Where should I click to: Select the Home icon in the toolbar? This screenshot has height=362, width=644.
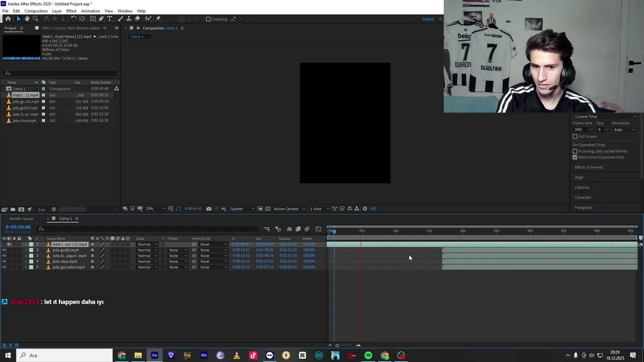point(8,19)
